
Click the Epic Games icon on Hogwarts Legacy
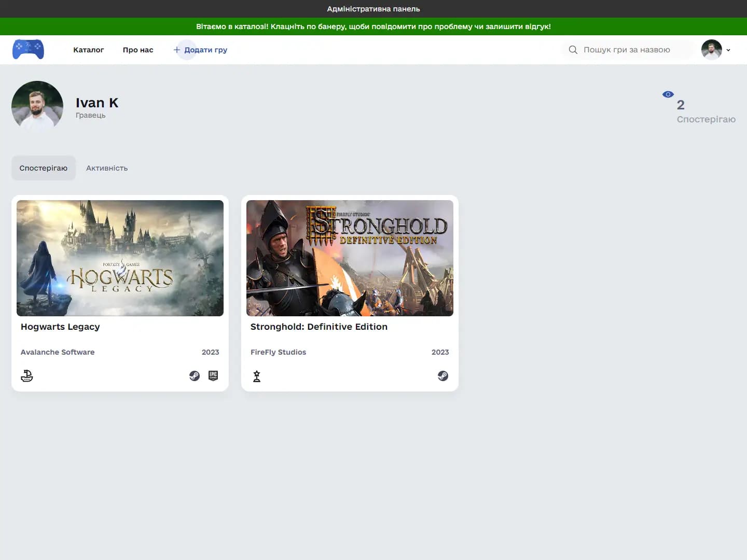(x=213, y=376)
